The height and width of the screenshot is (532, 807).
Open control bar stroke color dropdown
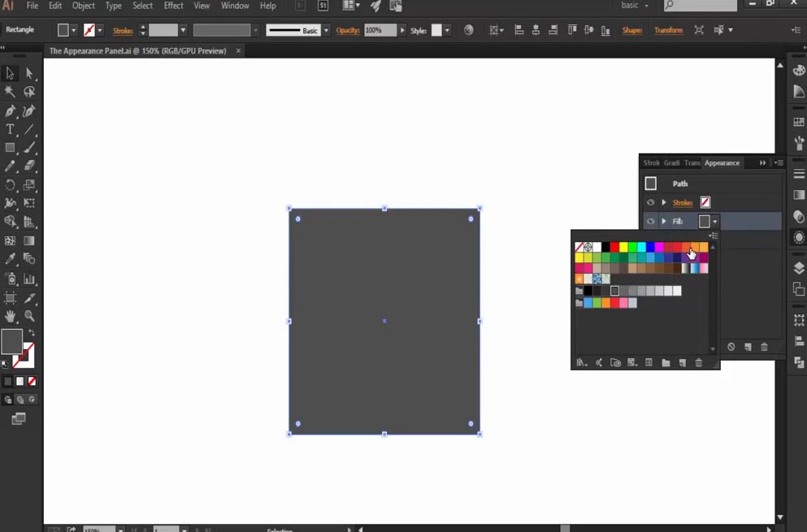point(100,30)
